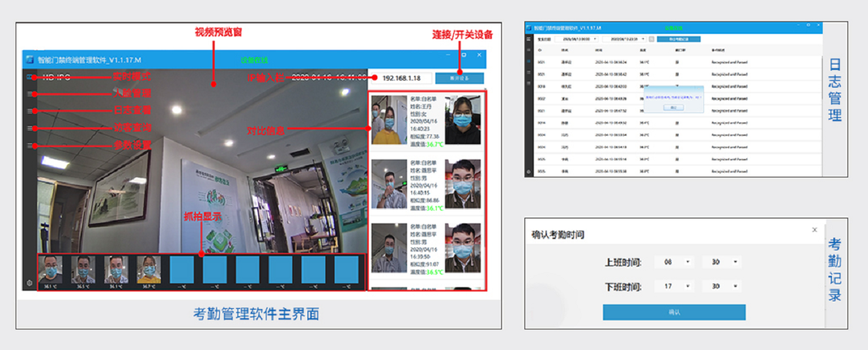Image resolution: width=868 pixels, height=350 pixels.
Task: Click the app logo in the main window title bar
Action: [30, 59]
